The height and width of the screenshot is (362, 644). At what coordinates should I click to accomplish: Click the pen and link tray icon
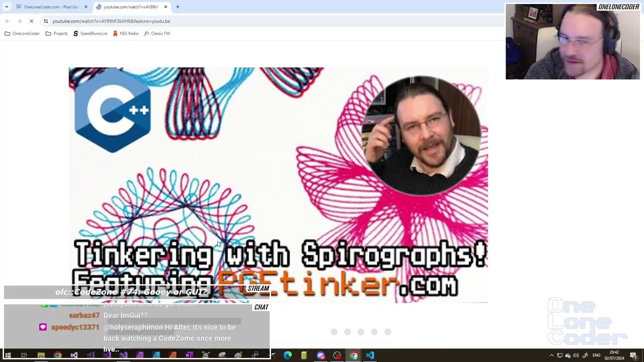coord(585,355)
